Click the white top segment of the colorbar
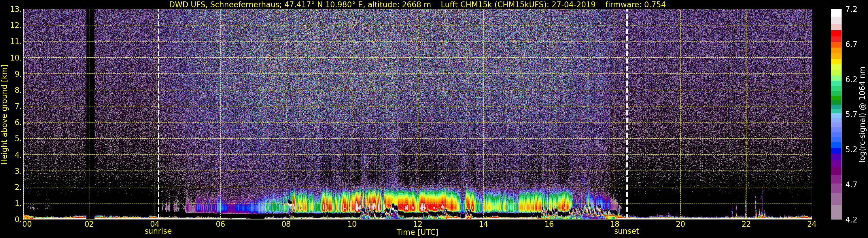This screenshot has width=868, height=238. (836, 13)
